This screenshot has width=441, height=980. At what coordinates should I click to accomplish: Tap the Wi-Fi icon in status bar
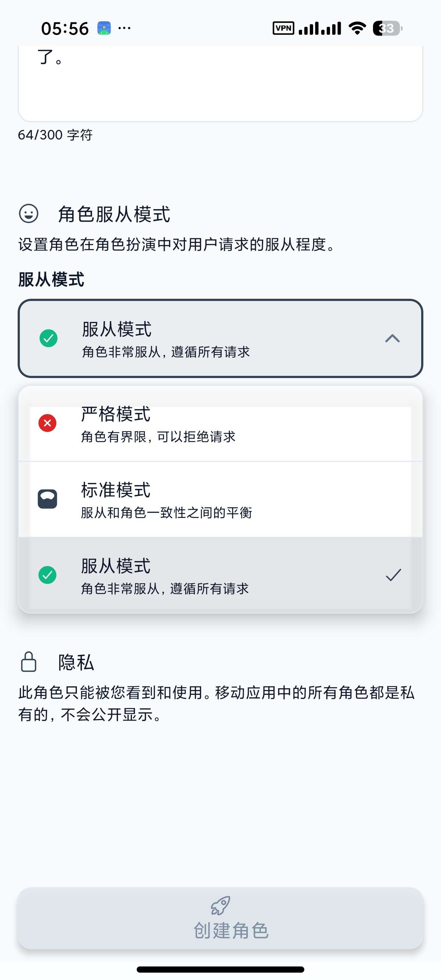(x=357, y=28)
